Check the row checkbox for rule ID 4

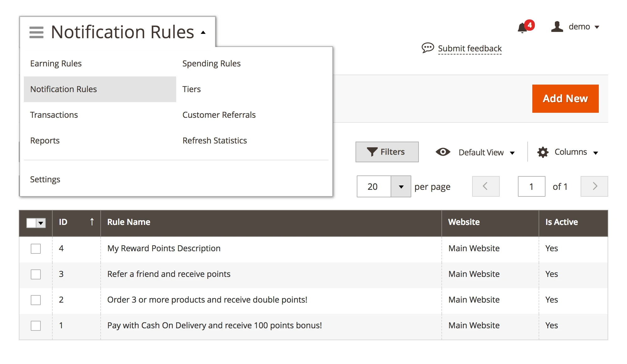coord(36,248)
